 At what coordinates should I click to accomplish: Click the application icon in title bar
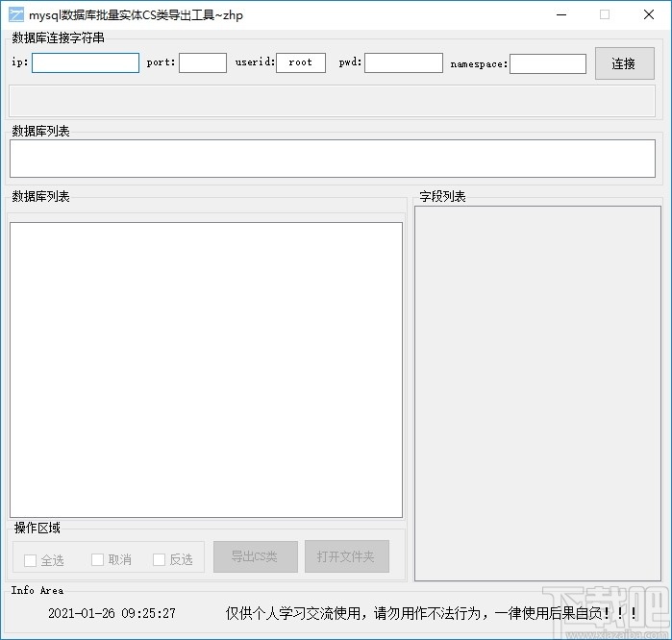pos(15,14)
